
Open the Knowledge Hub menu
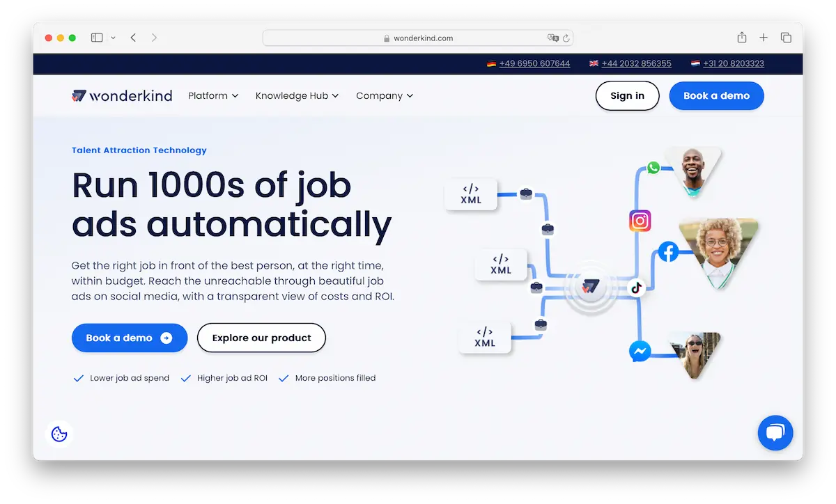click(297, 95)
